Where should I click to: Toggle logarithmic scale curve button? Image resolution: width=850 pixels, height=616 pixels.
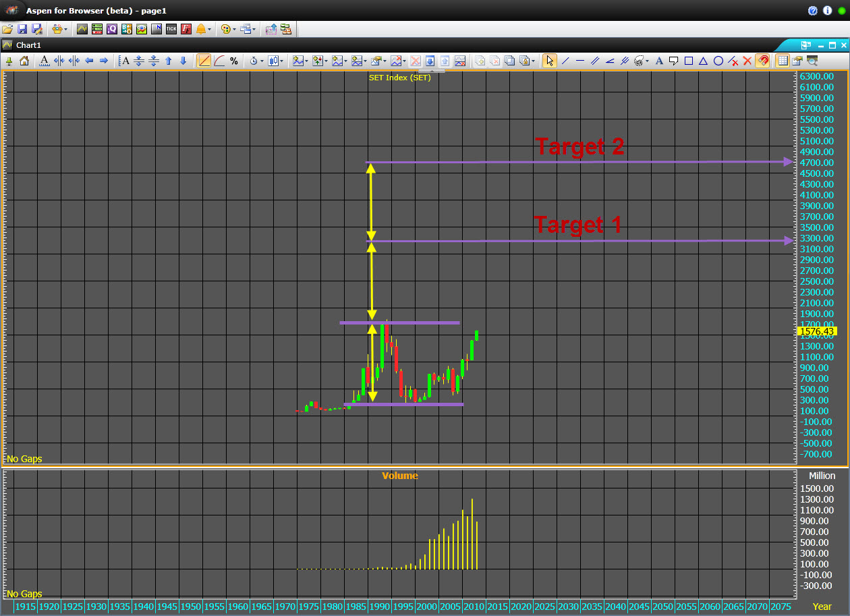point(219,61)
